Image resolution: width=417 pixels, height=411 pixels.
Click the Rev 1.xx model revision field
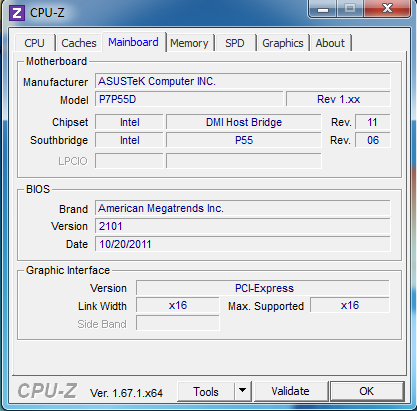tap(338, 99)
